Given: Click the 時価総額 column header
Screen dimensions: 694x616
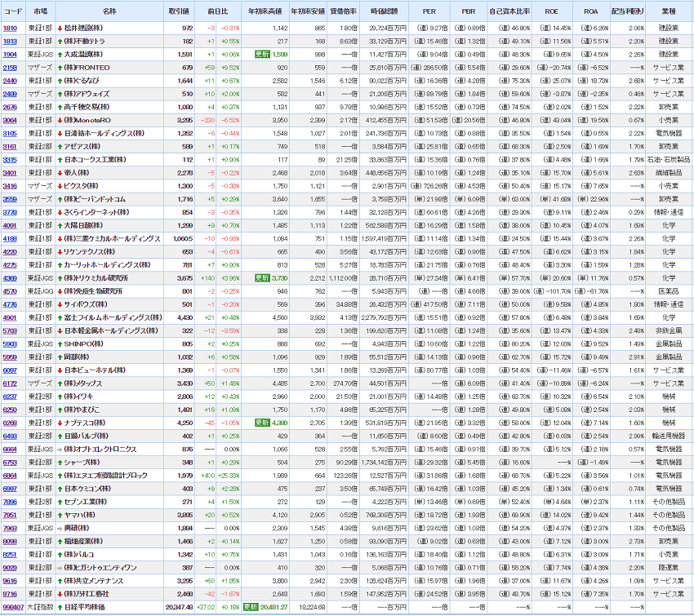Looking at the screenshot, I should pos(385,11).
